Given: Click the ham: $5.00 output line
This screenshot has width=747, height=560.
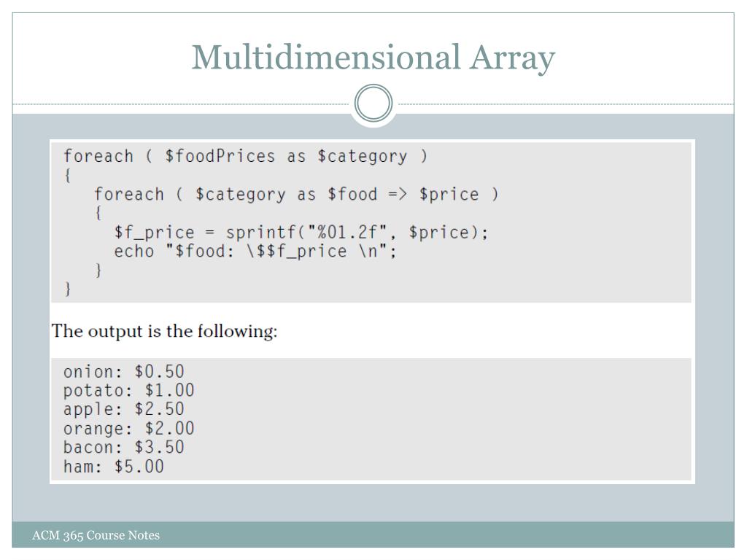Looking at the screenshot, I should point(114,466).
